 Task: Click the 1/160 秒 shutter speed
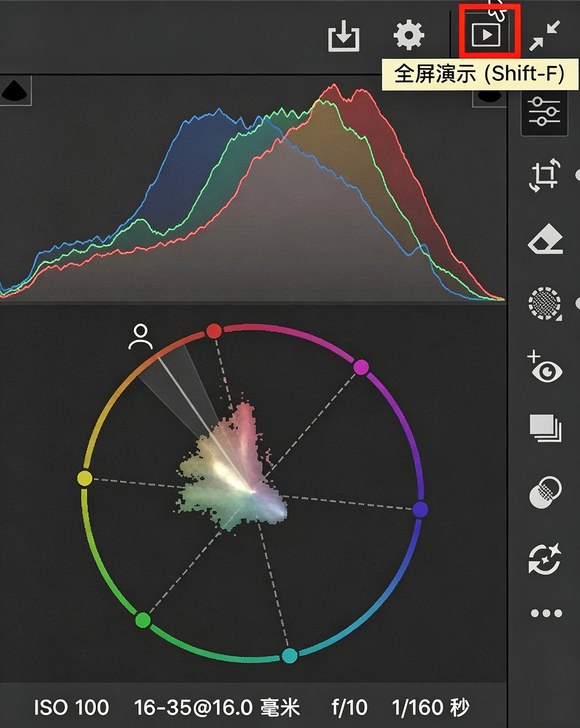pos(431,708)
